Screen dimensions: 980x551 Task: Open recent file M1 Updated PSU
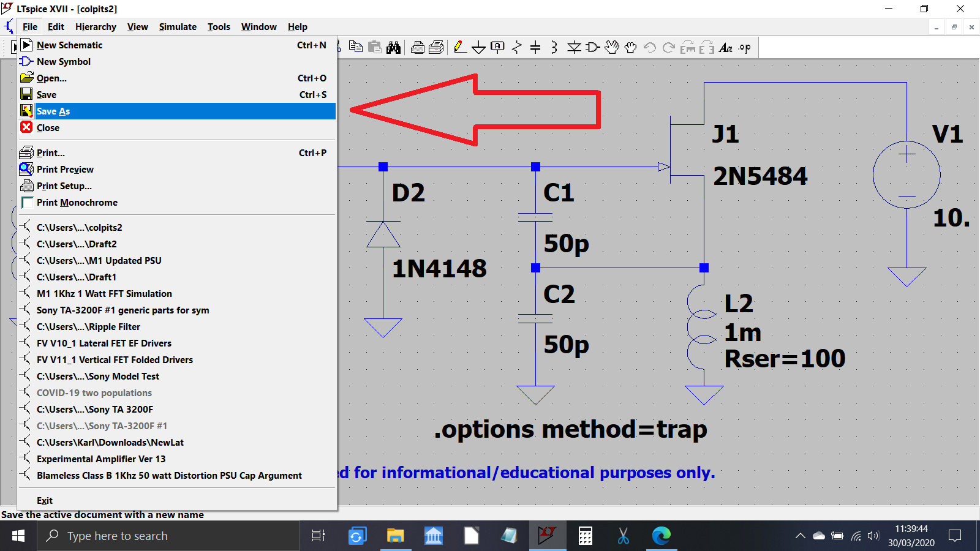coord(178,261)
